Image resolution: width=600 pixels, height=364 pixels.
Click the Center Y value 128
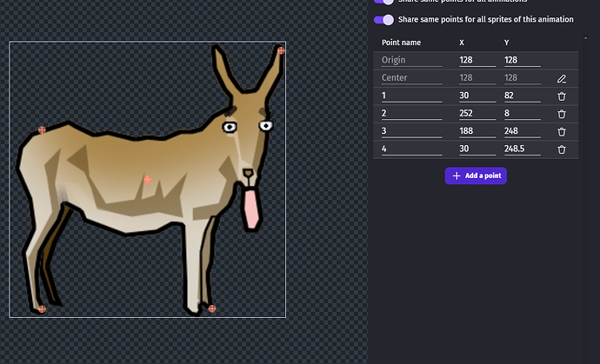(523, 78)
